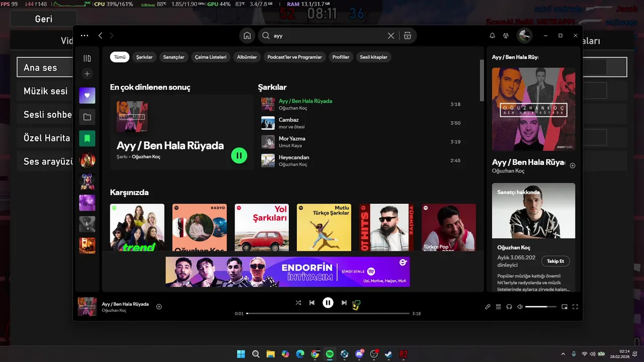
Task: Open the Oğuzhan Koç album cover in the right panel
Action: click(x=533, y=109)
